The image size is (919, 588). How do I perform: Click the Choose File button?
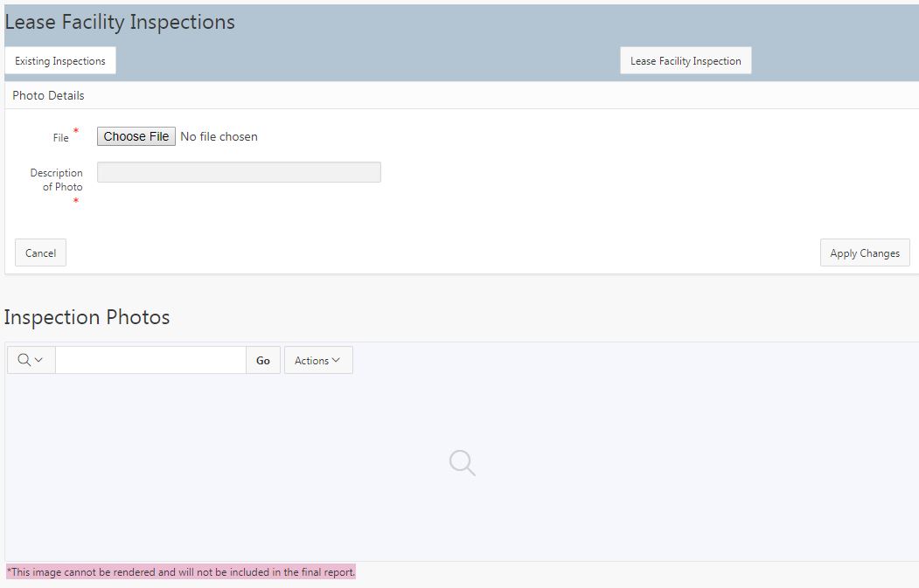coord(136,136)
